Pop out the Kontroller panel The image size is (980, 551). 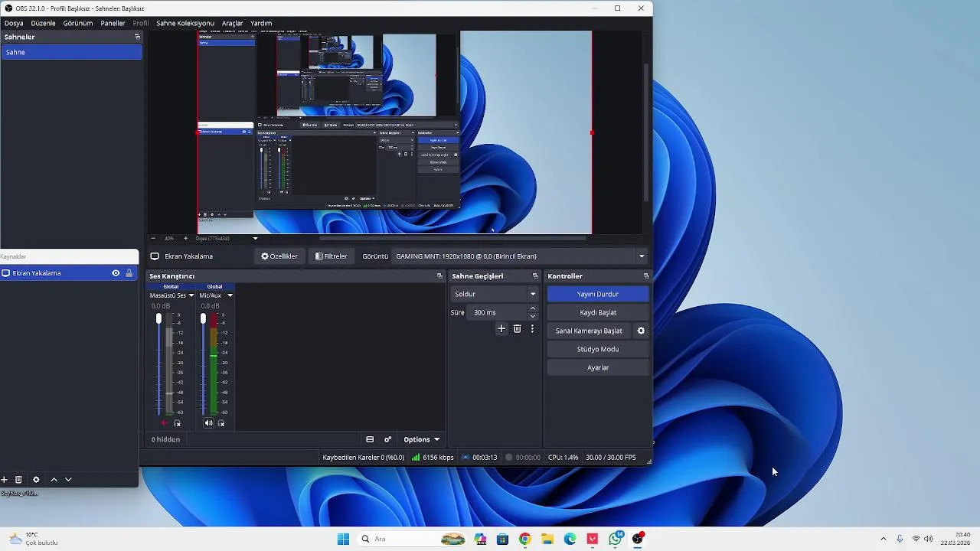[646, 276]
